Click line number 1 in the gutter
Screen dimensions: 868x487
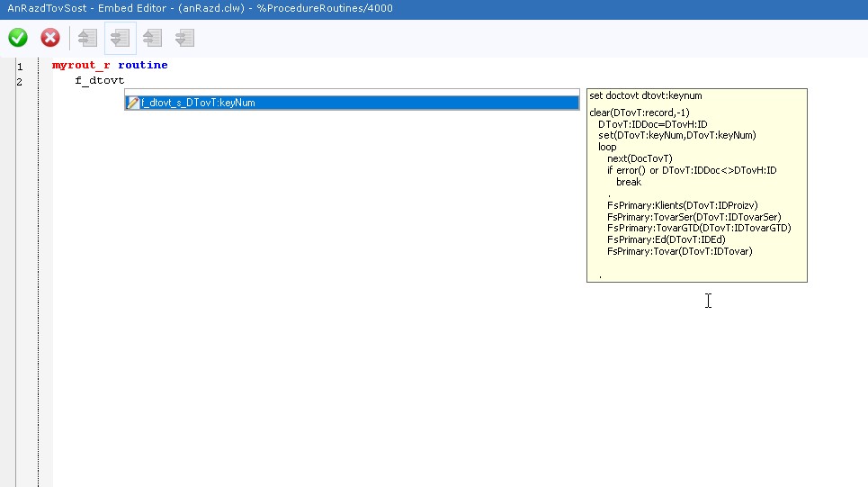20,67
